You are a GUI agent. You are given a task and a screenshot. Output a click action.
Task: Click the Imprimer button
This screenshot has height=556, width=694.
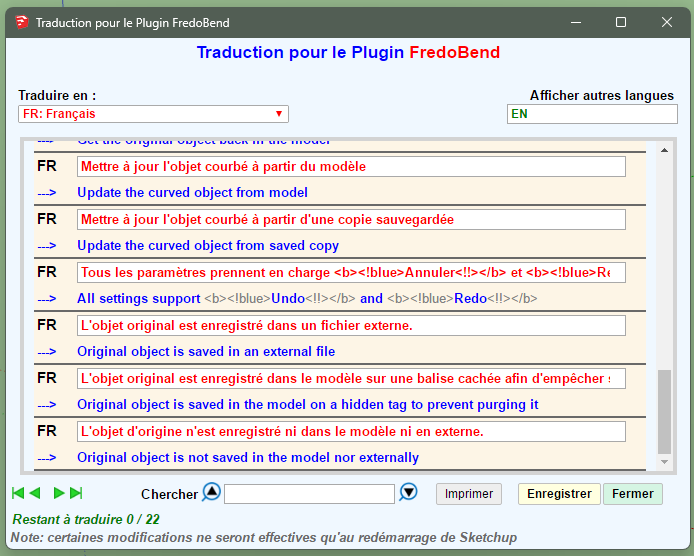coord(468,494)
